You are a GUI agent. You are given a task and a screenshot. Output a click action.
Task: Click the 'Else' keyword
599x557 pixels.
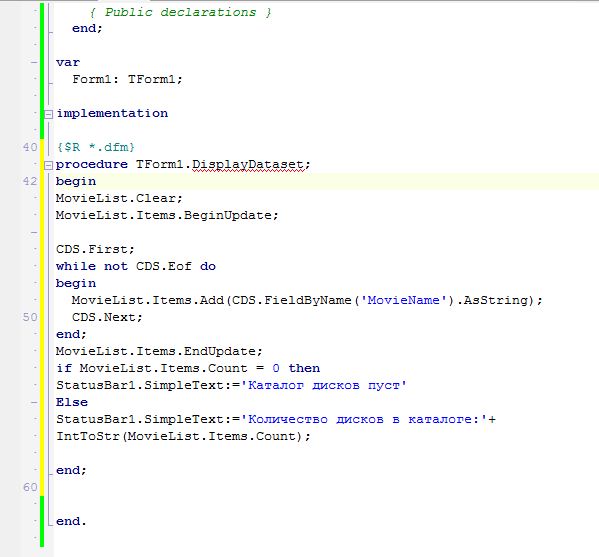[x=72, y=402]
